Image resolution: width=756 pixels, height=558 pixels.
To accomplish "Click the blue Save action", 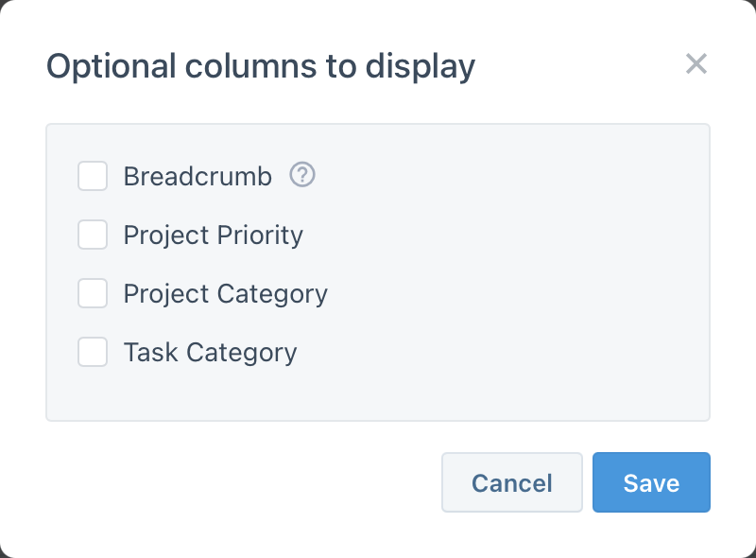I will (651, 482).
